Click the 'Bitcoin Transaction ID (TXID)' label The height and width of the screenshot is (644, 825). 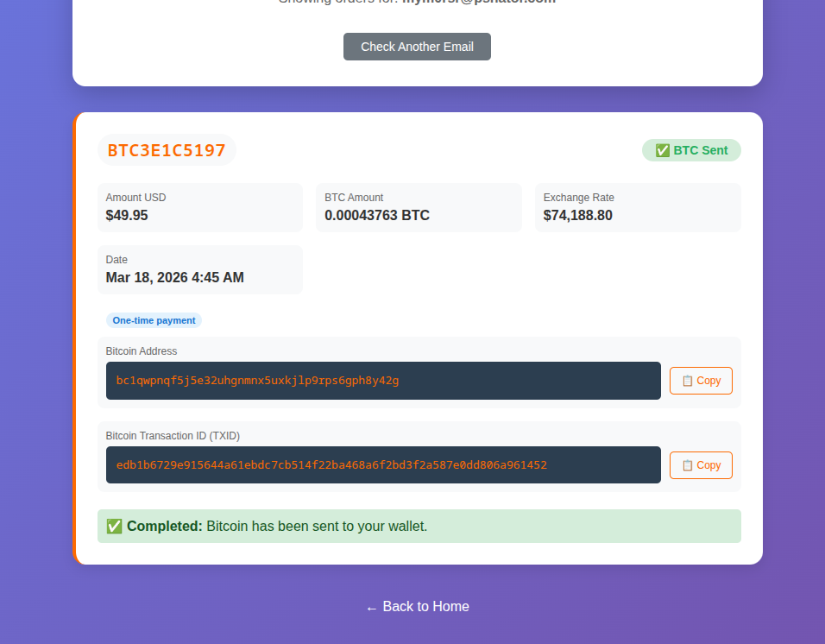[173, 436]
